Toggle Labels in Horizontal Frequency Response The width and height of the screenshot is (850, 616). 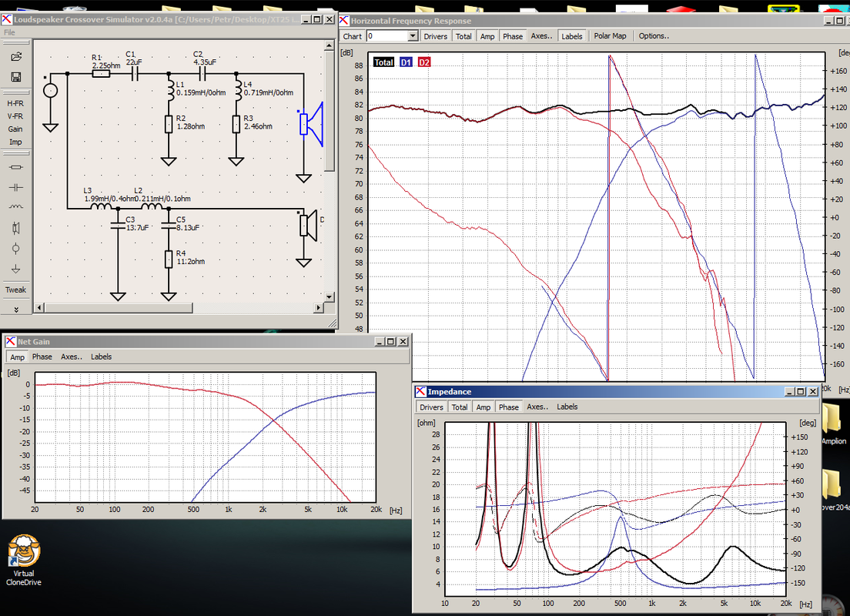click(x=572, y=36)
